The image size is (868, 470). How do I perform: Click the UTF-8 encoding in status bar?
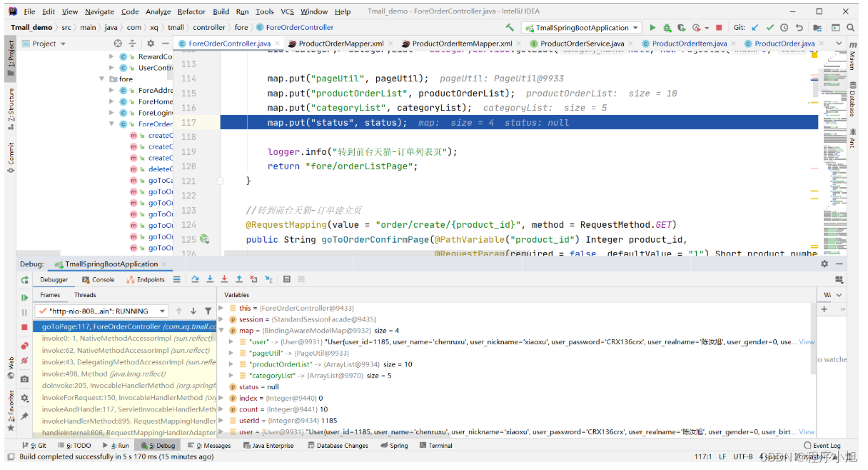pyautogui.click(x=742, y=456)
